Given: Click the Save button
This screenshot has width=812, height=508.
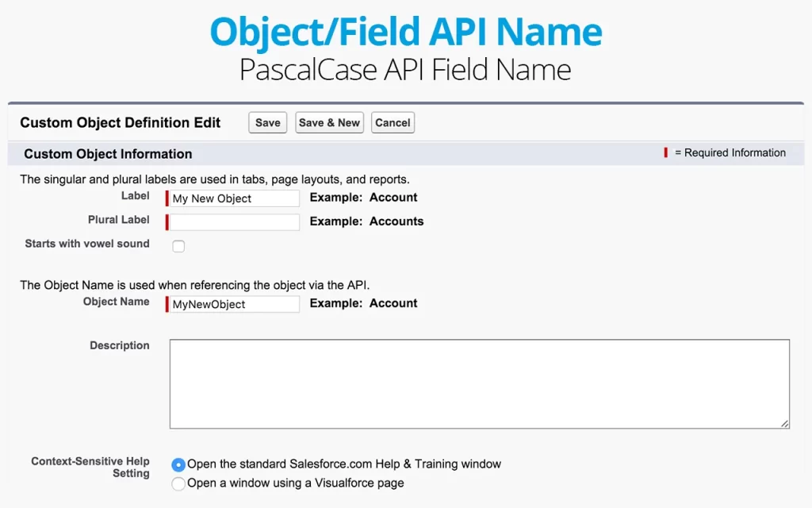Looking at the screenshot, I should (267, 122).
